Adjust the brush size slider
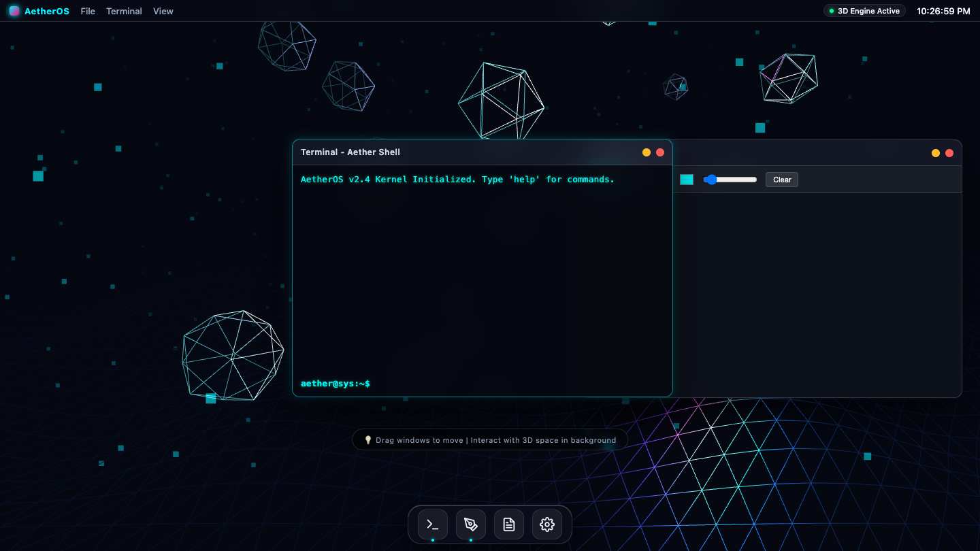 730,180
